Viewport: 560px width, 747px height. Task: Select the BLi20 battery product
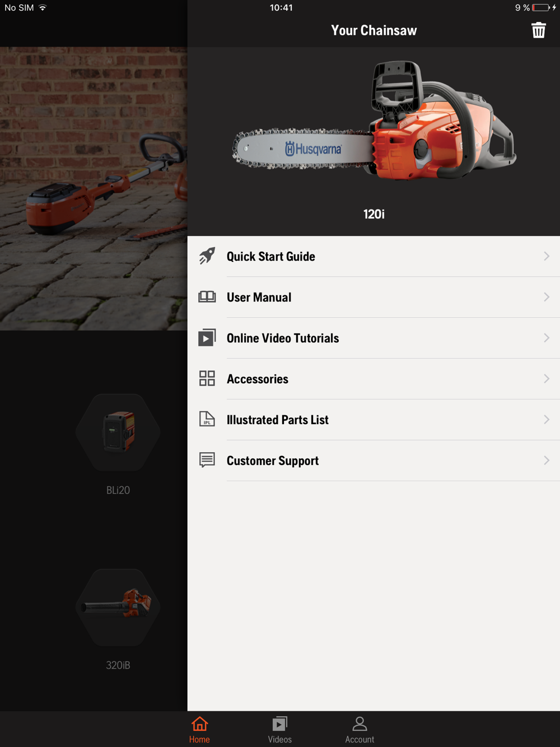point(118,444)
